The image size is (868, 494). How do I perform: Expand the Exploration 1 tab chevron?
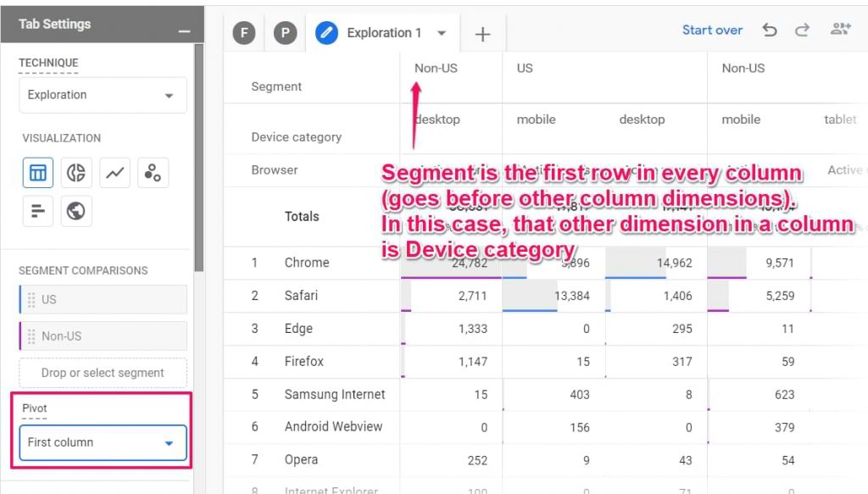tap(441, 34)
